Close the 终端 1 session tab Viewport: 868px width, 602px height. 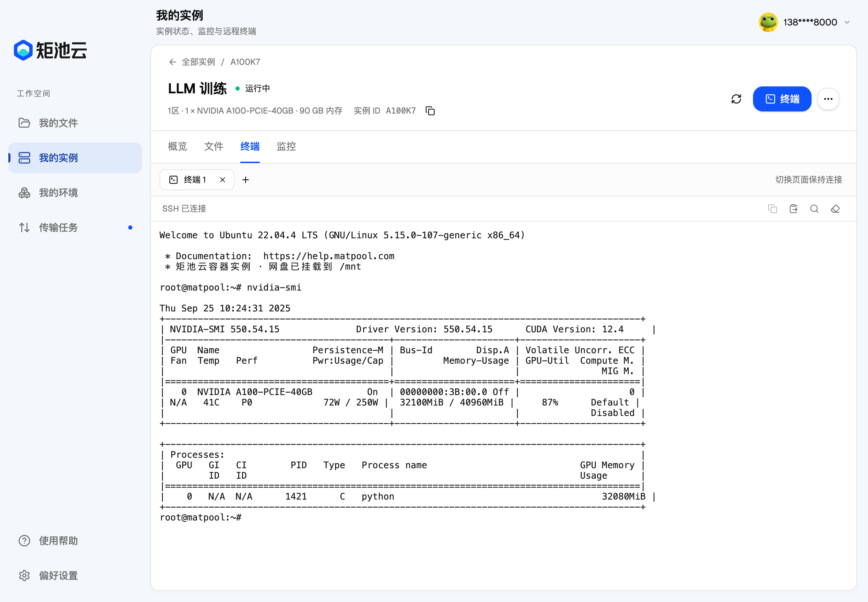[223, 179]
